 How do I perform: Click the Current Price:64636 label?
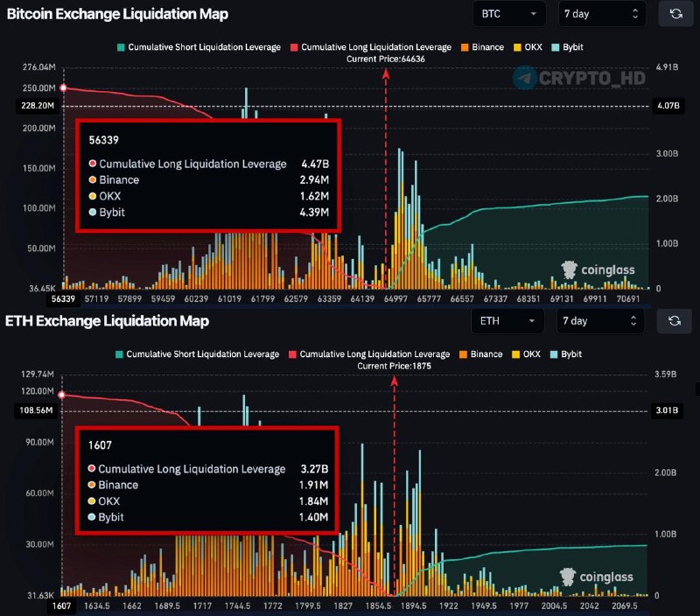click(x=386, y=59)
